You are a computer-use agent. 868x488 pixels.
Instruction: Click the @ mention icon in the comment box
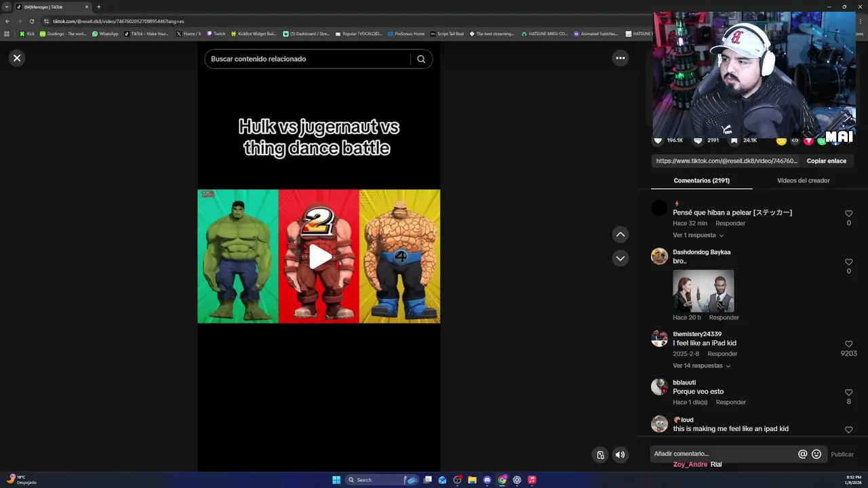tap(802, 454)
